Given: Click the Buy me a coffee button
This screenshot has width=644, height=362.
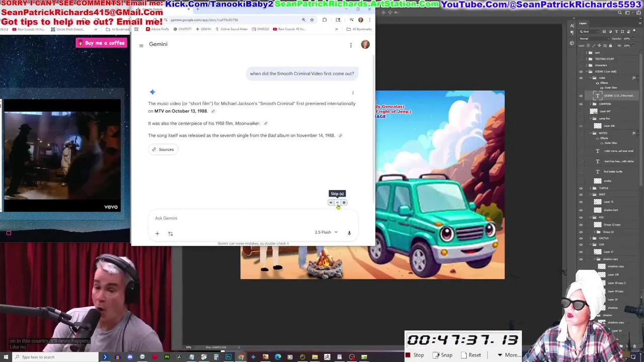Looking at the screenshot, I should pyautogui.click(x=101, y=43).
